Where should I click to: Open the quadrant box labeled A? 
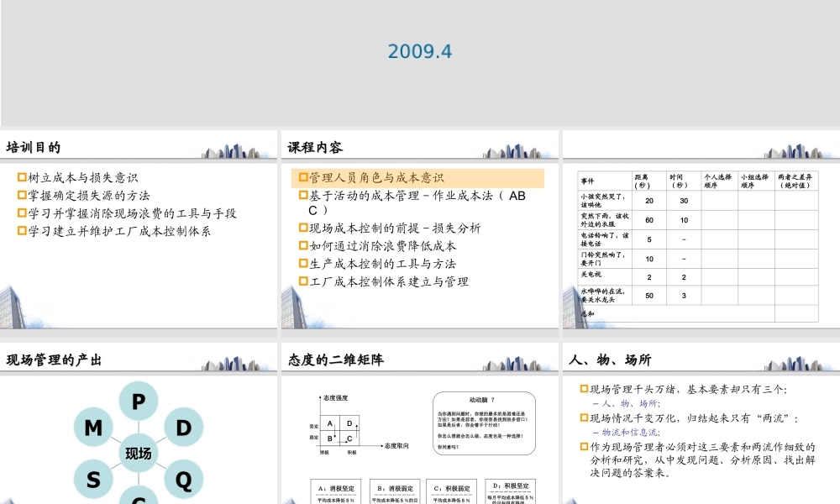329,423
